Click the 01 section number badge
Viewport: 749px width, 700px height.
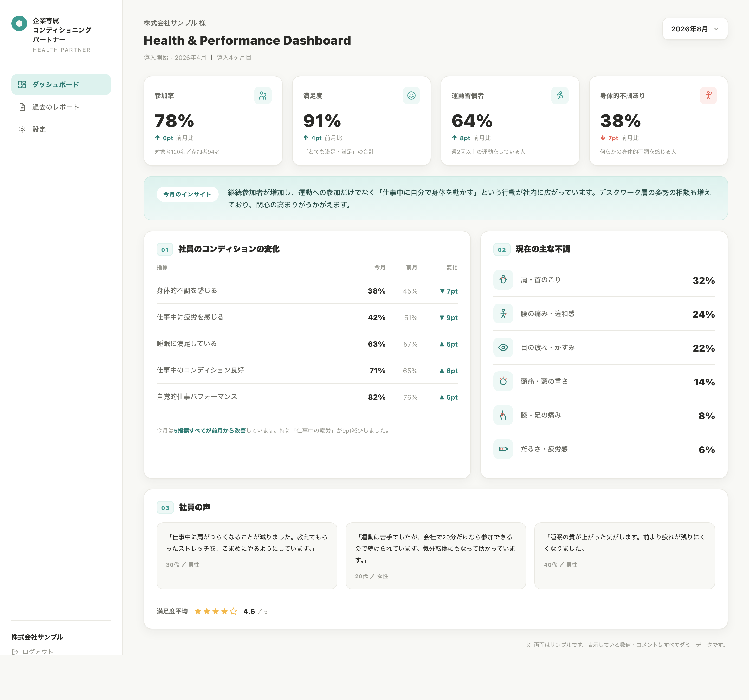(x=165, y=250)
